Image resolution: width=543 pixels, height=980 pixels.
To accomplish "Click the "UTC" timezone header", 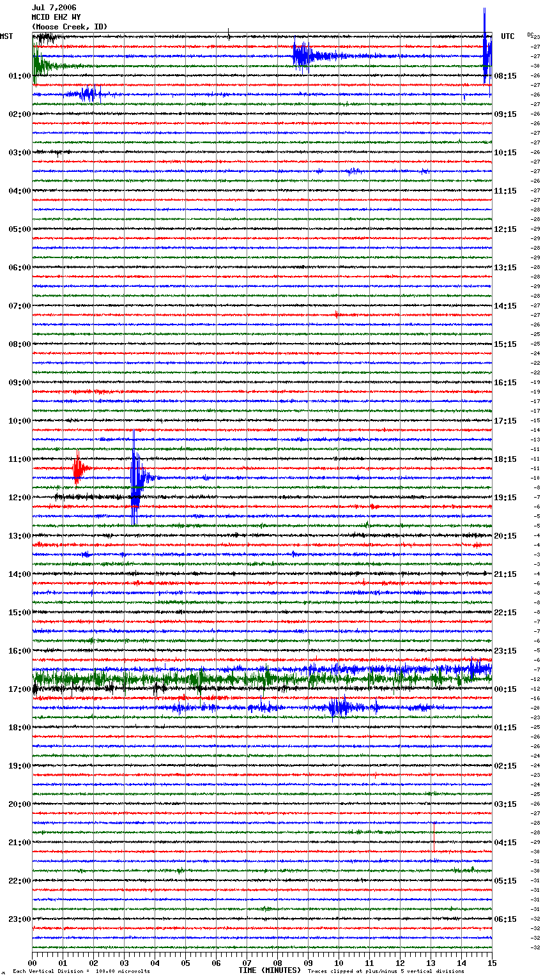I will click(508, 36).
